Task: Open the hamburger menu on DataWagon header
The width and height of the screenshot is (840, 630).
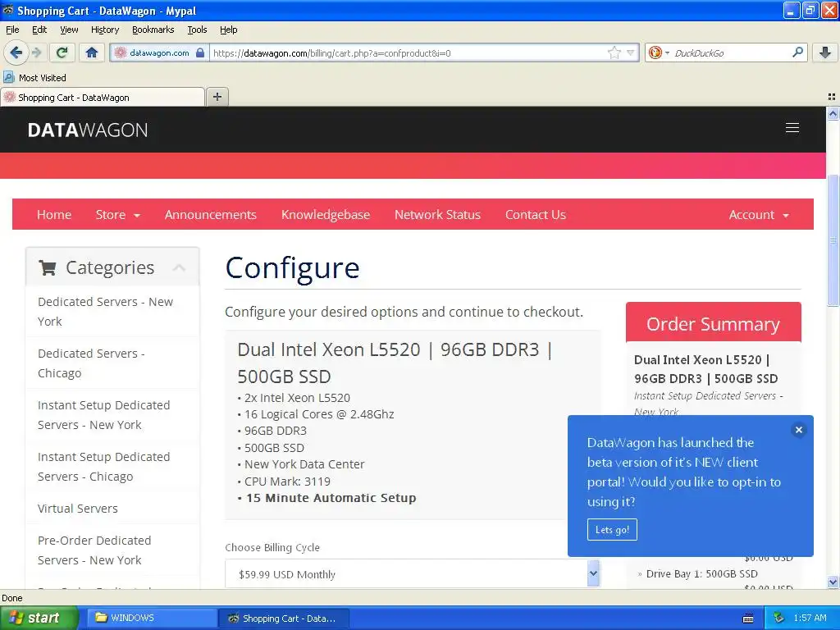Action: [x=792, y=127]
